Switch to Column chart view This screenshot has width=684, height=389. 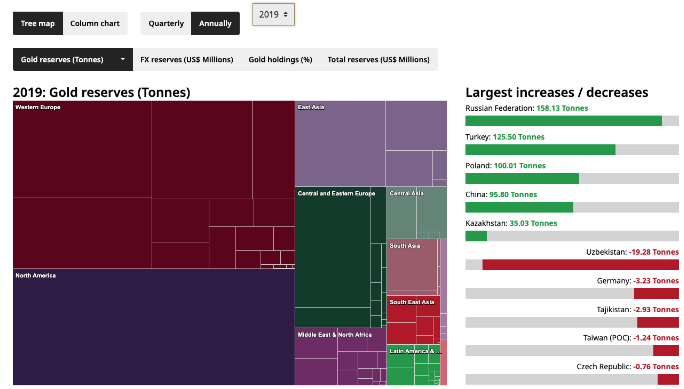pyautogui.click(x=95, y=24)
